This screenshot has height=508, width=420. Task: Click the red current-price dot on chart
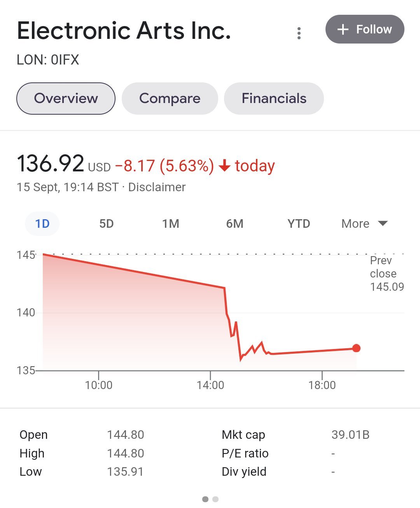(x=356, y=348)
